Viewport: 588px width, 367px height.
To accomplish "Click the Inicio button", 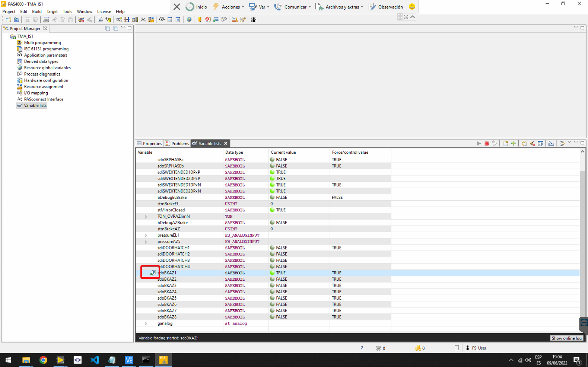I will click(197, 7).
